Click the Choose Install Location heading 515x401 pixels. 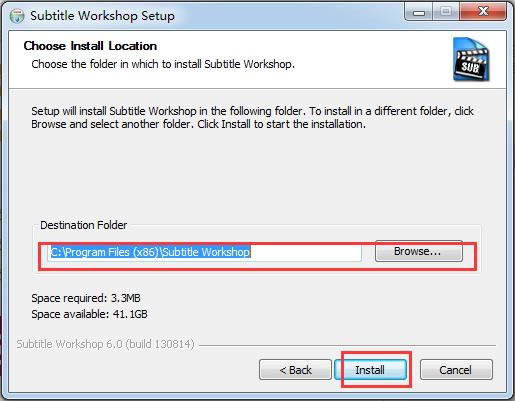click(90, 46)
